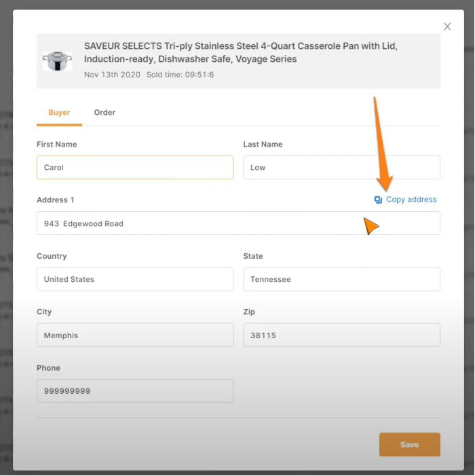Click the State field showing Tennessee
The height and width of the screenshot is (476, 475).
click(x=341, y=279)
